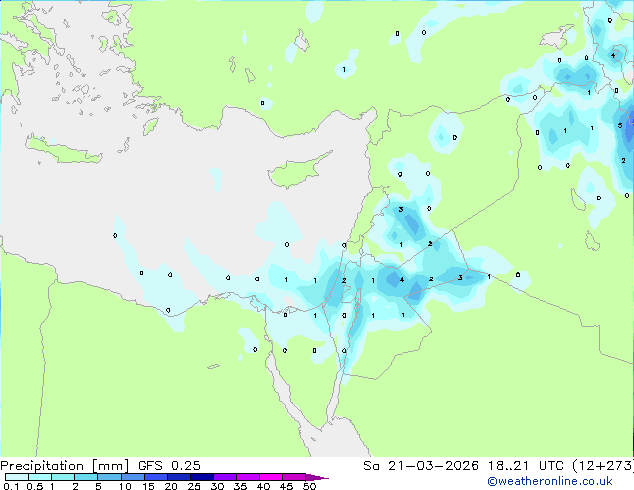Screen dimensions: 634x490
Task: Click the 40–45 mm magenta legend swatch
Action: [271, 477]
